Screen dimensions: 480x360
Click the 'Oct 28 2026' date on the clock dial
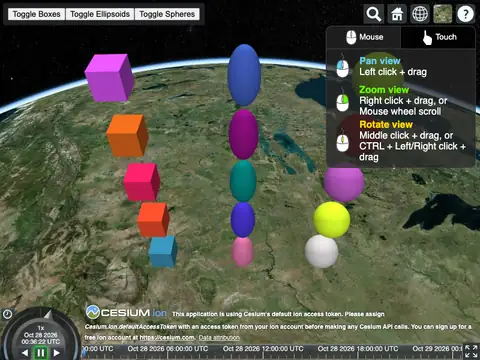click(41, 335)
